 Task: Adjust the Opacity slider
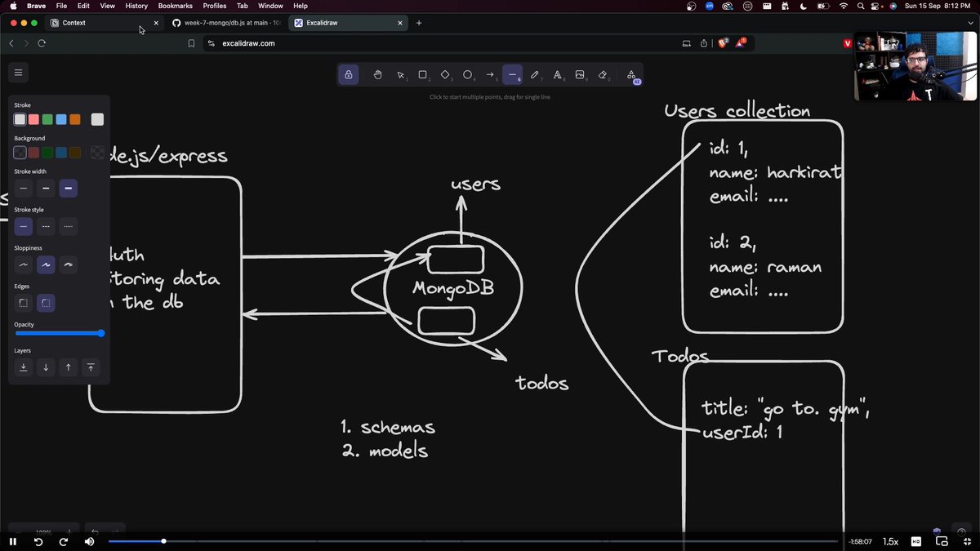60,333
